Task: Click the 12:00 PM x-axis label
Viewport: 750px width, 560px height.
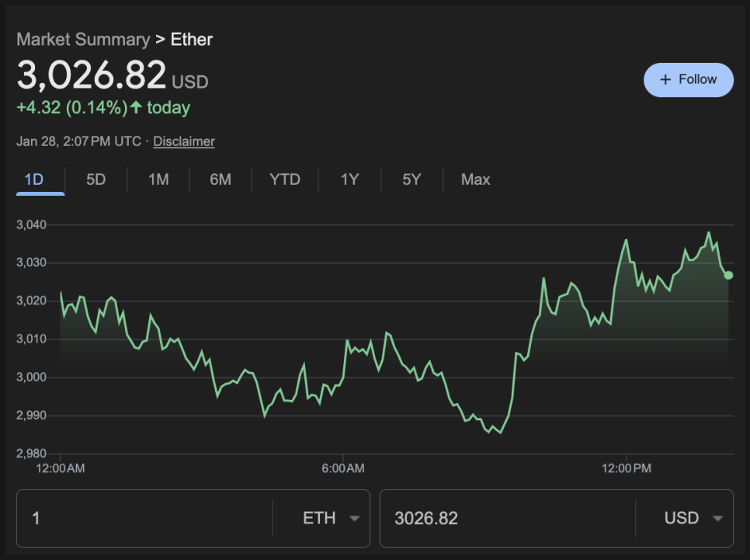Action: 627,468
